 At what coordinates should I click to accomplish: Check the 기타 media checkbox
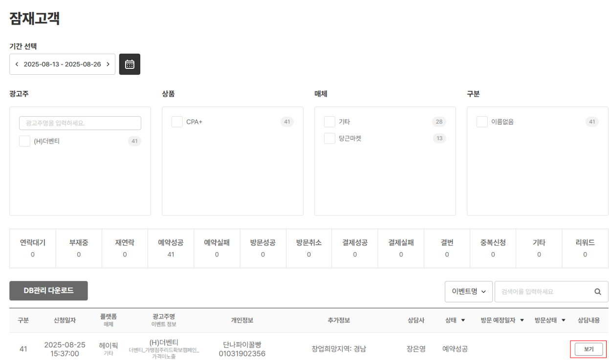point(329,122)
